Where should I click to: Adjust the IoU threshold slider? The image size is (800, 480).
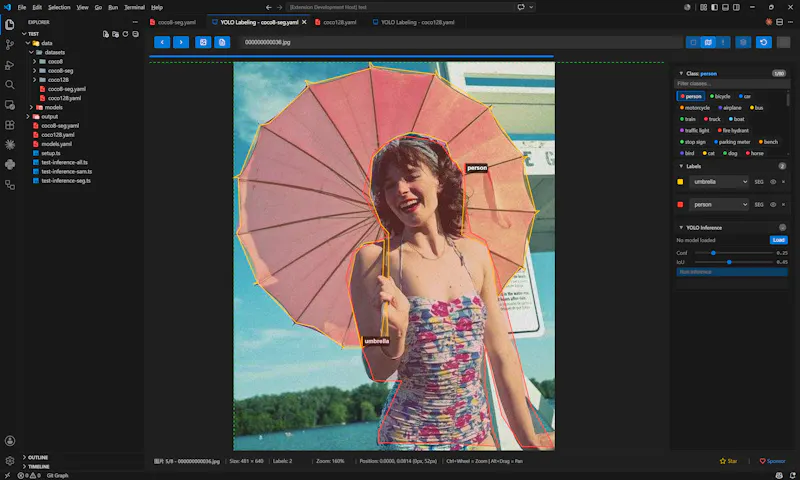point(734,262)
